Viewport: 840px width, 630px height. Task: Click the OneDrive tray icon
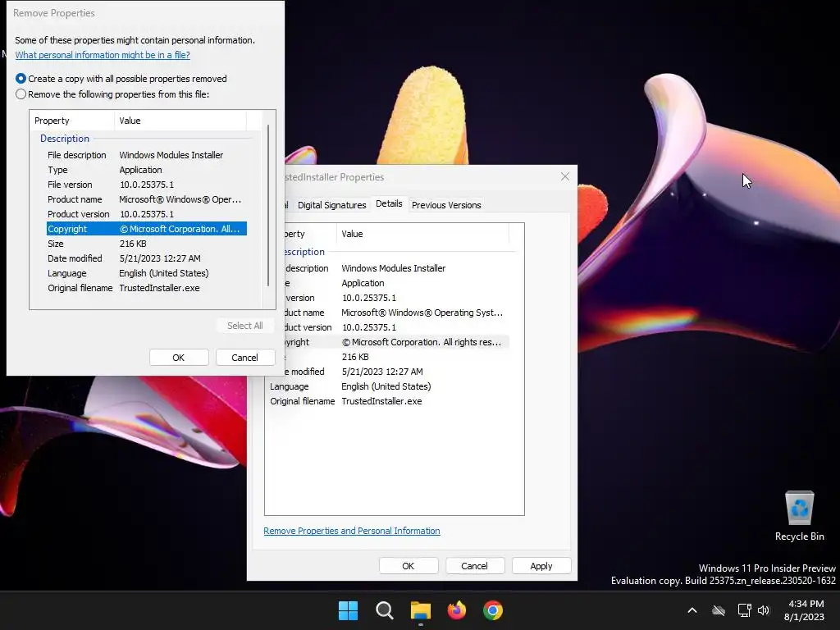click(x=719, y=610)
